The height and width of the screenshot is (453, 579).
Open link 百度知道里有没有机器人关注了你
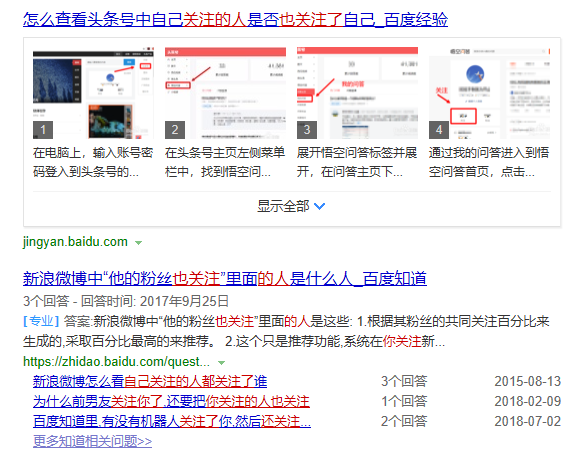point(172,421)
